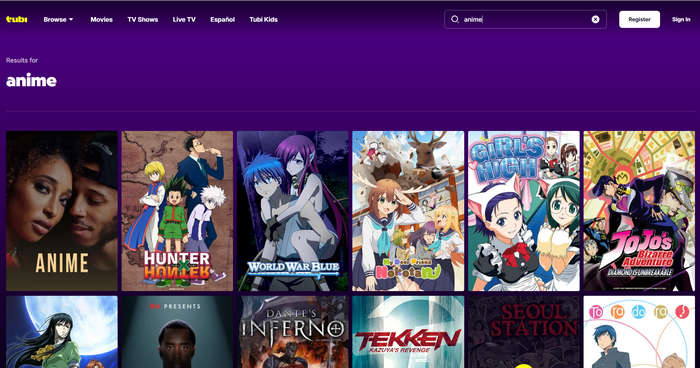Viewport: 700px width, 368px height.
Task: Open JoJo's Bizarre Adventure poster
Action: pos(639,211)
